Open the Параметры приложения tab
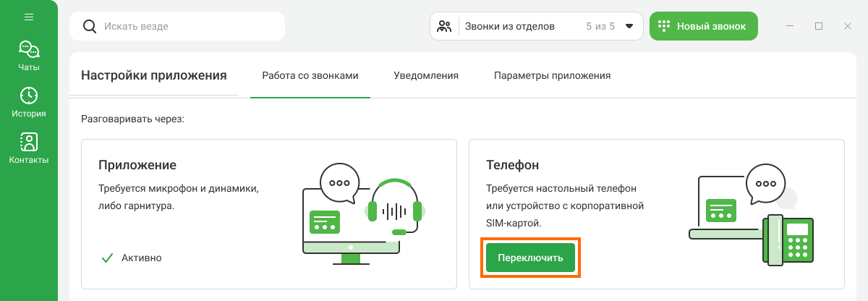Image resolution: width=868 pixels, height=301 pixels. pos(552,75)
